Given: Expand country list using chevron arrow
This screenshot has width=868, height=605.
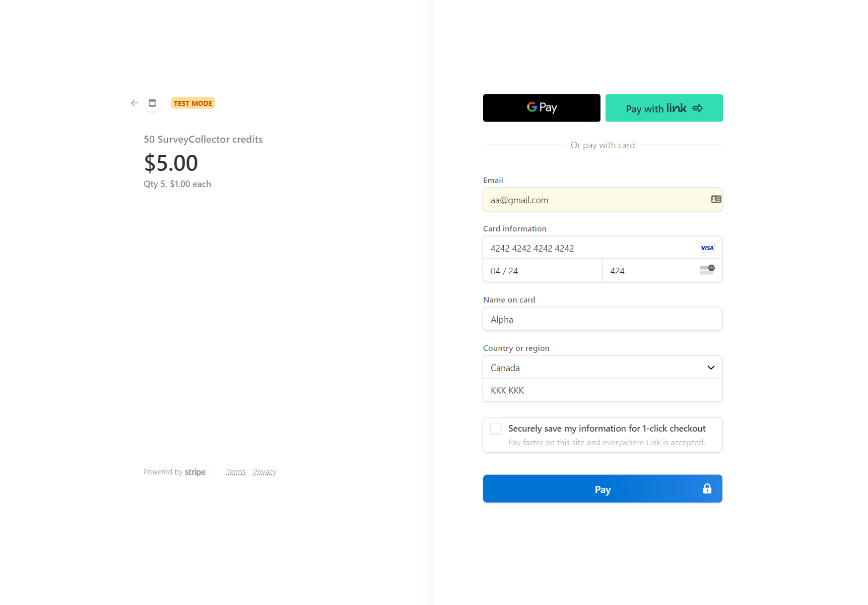Looking at the screenshot, I should coord(711,368).
